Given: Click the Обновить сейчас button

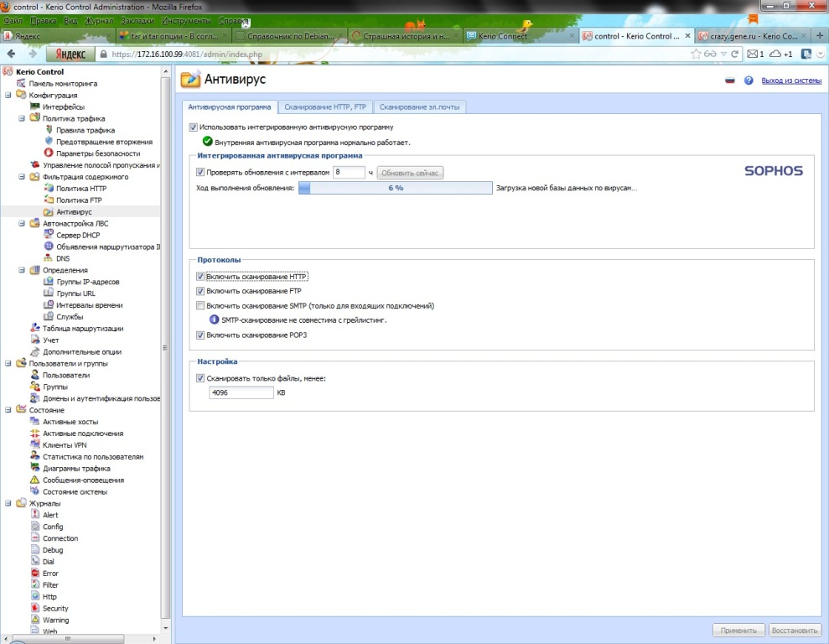Looking at the screenshot, I should [x=410, y=173].
